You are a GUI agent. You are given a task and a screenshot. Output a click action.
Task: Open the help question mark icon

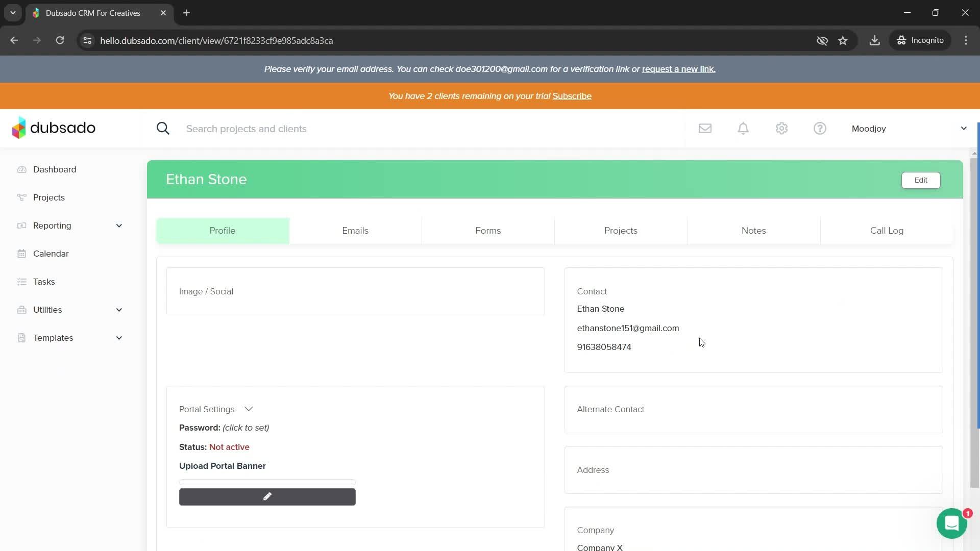point(820,129)
